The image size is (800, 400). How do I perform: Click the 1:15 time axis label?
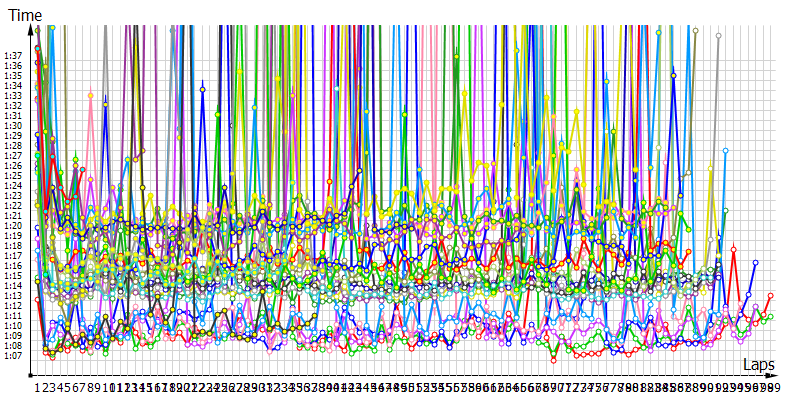click(x=13, y=276)
